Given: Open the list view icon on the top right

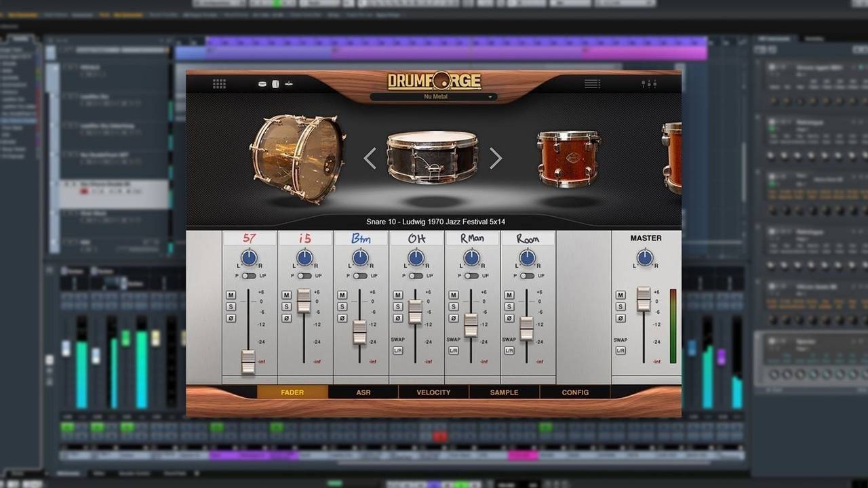Looking at the screenshot, I should [x=592, y=83].
